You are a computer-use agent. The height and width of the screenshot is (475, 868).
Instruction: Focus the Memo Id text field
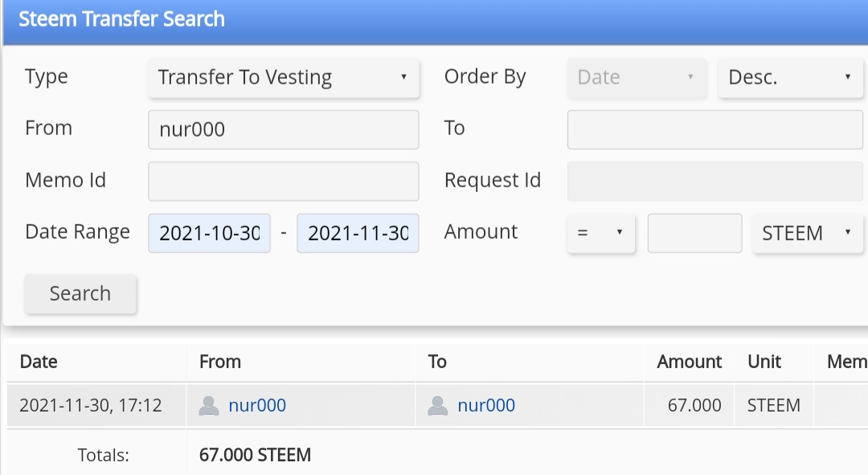284,181
